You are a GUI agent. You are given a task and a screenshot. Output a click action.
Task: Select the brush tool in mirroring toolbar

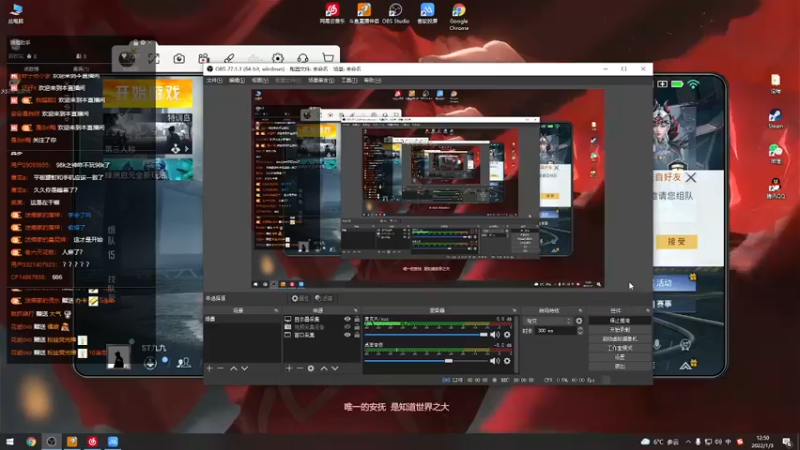coord(229,59)
